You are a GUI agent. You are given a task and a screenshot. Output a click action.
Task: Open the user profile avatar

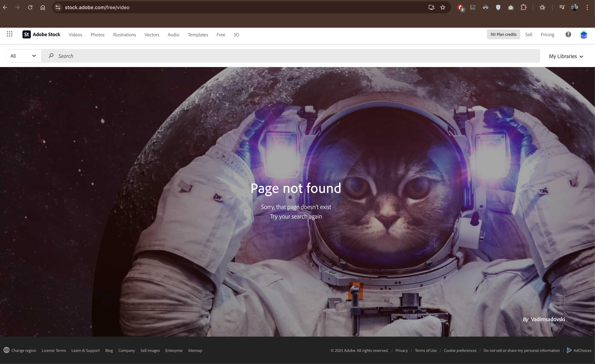tap(583, 35)
